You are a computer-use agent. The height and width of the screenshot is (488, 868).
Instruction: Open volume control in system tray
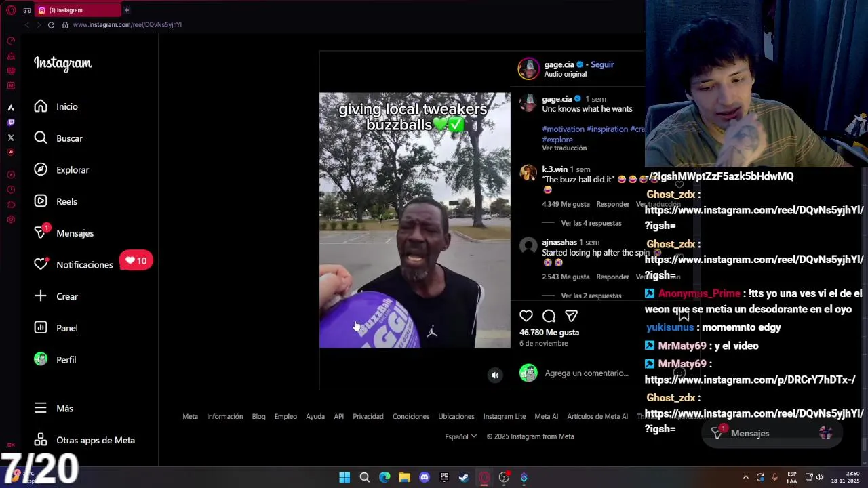[819, 477]
